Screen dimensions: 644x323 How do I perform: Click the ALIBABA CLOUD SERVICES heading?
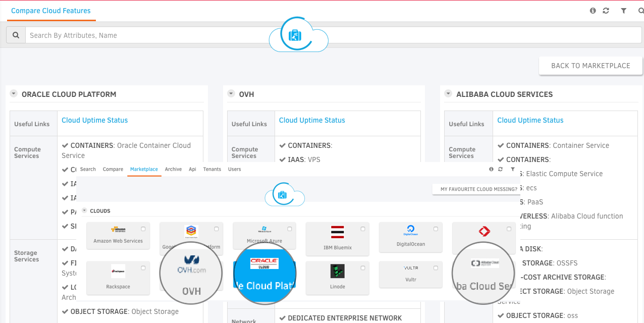tap(504, 94)
